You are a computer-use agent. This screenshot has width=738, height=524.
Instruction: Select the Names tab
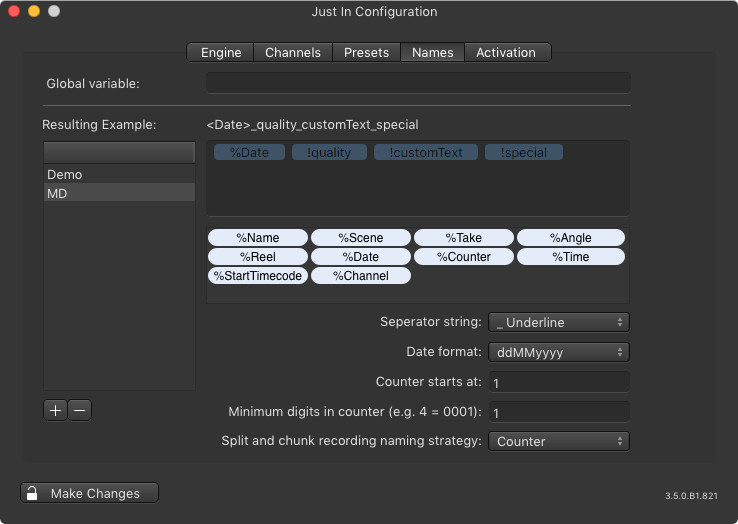tap(433, 52)
